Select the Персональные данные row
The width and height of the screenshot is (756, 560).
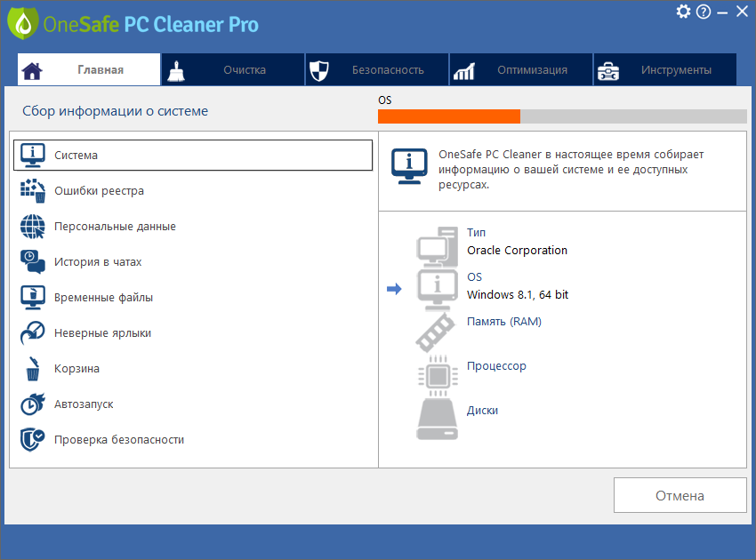193,227
